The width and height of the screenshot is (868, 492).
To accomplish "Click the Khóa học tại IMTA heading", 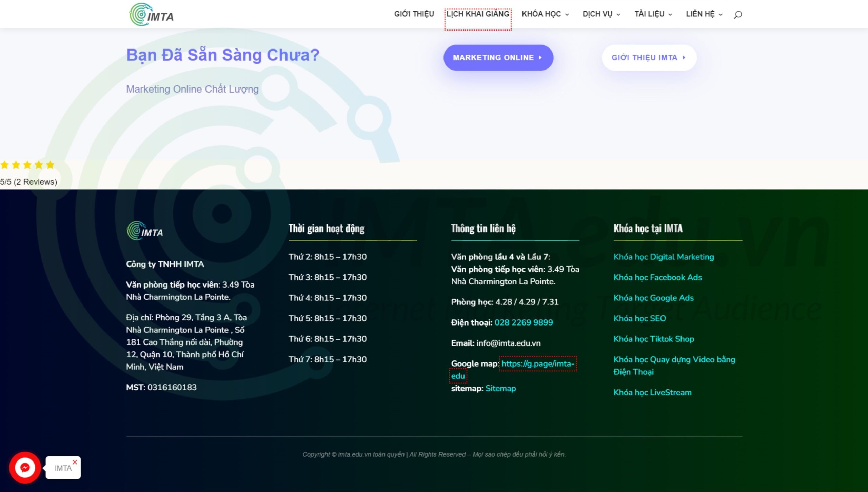I will pyautogui.click(x=648, y=229).
